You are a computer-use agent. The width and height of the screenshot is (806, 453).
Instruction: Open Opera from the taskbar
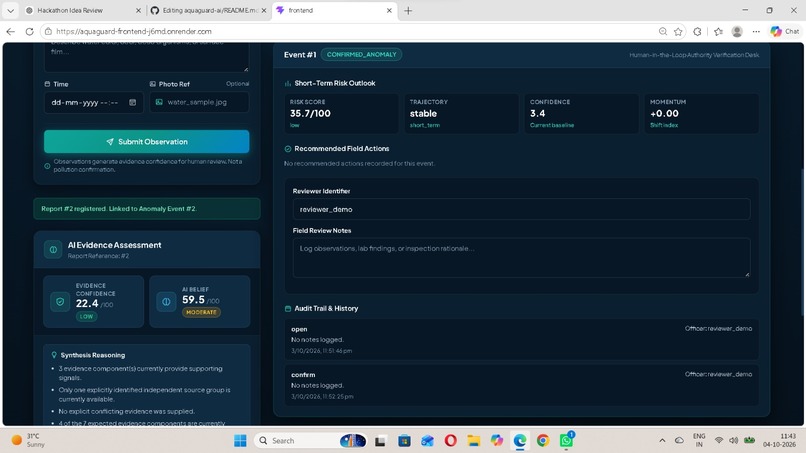(451, 441)
